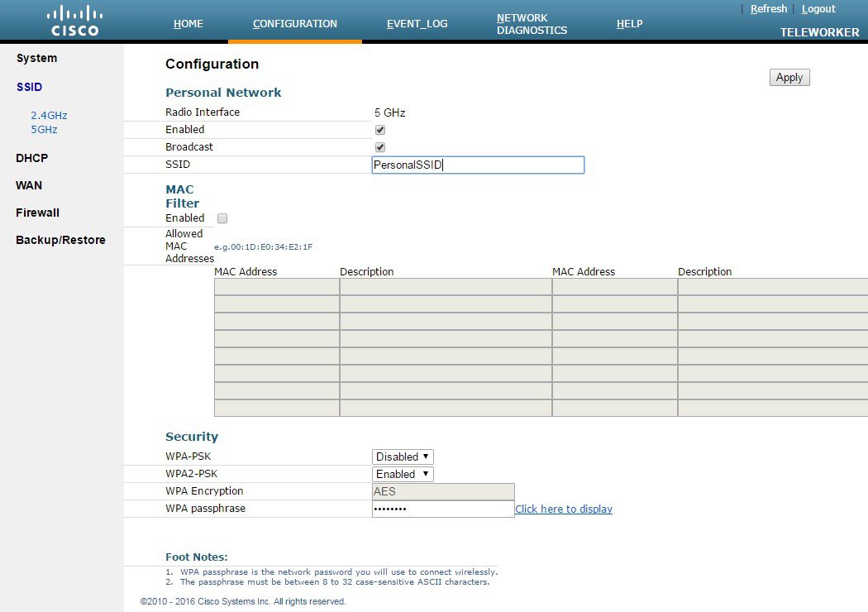Open the HELP page
The width and height of the screenshot is (868, 612).
[630, 23]
